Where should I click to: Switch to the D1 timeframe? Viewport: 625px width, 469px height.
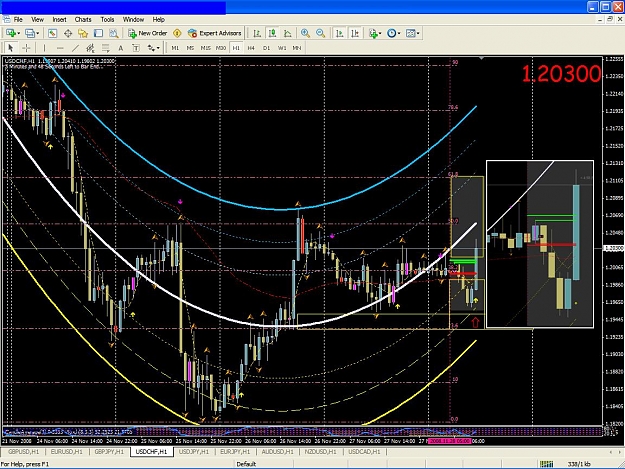(x=266, y=48)
